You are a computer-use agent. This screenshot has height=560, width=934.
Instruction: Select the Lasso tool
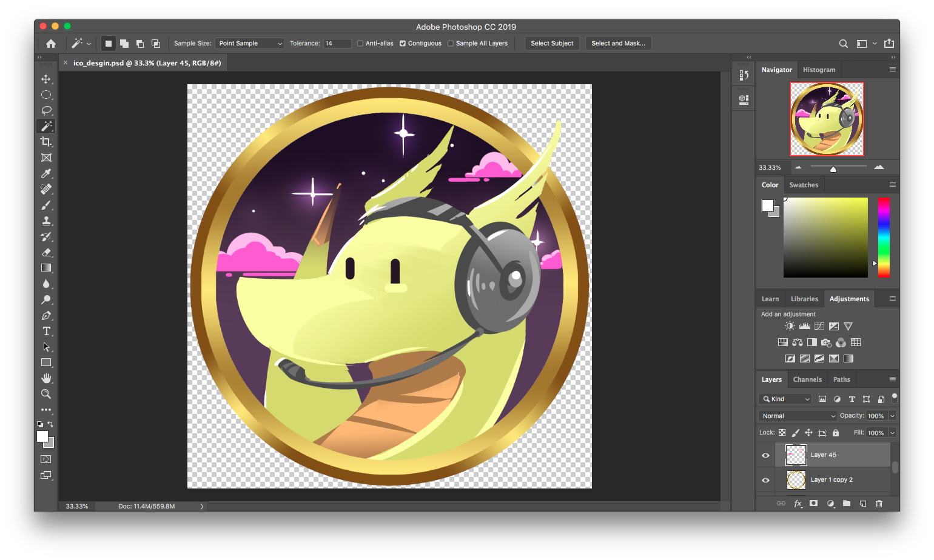coord(46,110)
